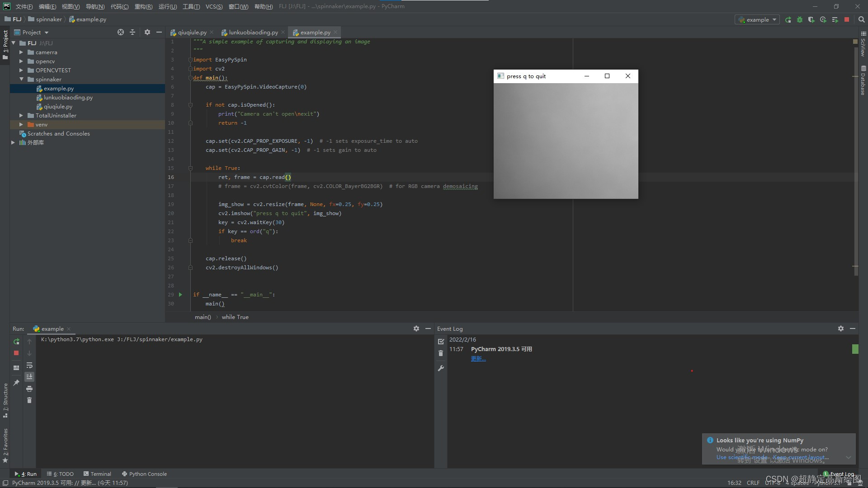Collapse the spinnaker folder
The height and width of the screenshot is (488, 868).
pos(21,79)
